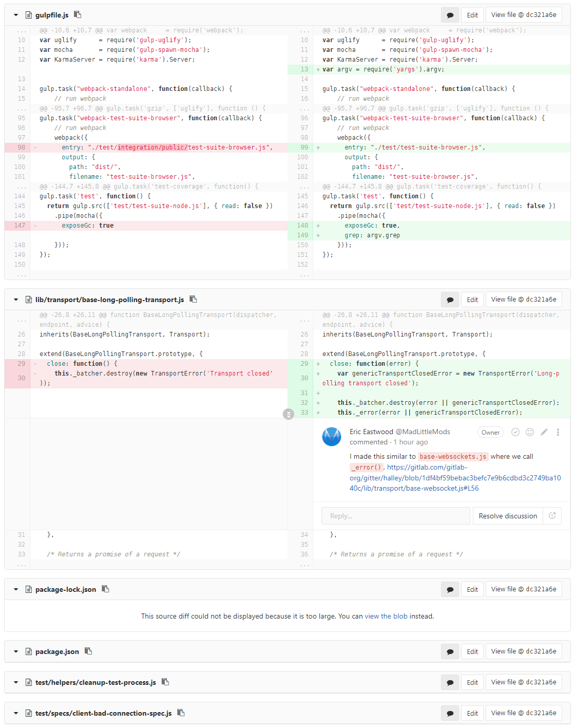Click the Resolve discussion button
574x728 pixels.
pyautogui.click(x=507, y=516)
